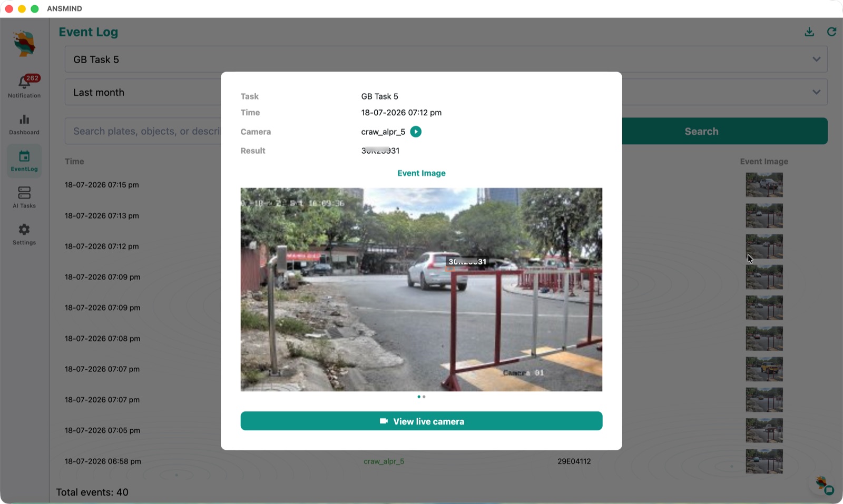Viewport: 843px width, 504px height.
Task: Click the 262 notification badge
Action: click(x=32, y=78)
